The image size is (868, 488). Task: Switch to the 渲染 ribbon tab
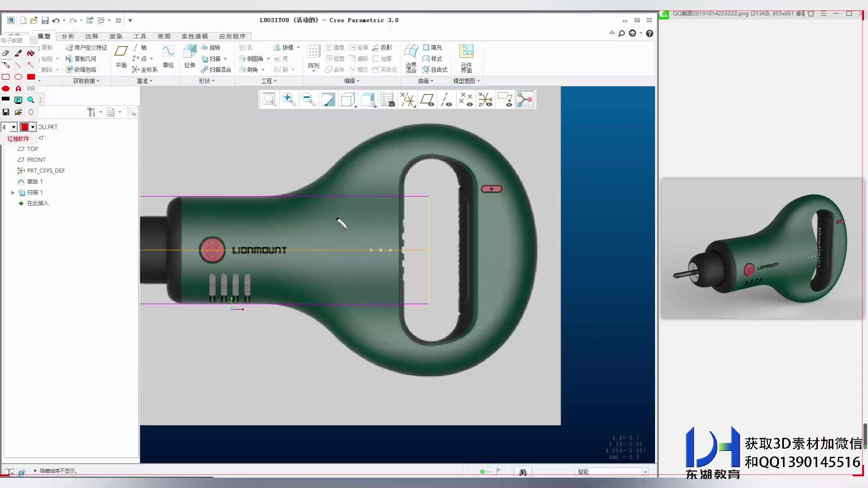click(x=116, y=36)
